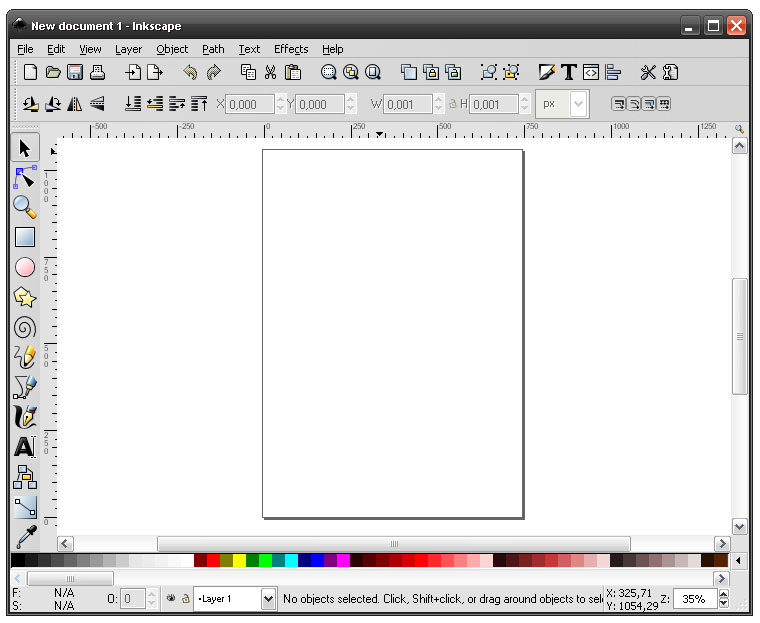This screenshot has height=623, width=760.
Task: Click the W width input field
Action: [x=407, y=104]
